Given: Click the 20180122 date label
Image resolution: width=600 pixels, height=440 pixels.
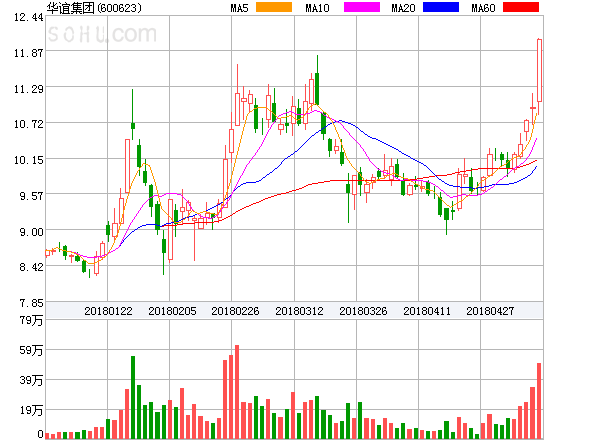Looking at the screenshot, I should point(108,311).
